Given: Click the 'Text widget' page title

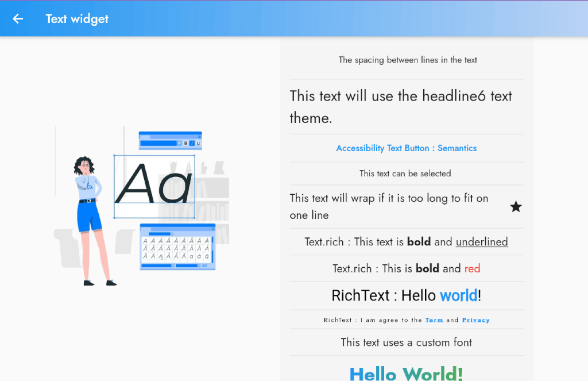Looking at the screenshot, I should 77,18.
